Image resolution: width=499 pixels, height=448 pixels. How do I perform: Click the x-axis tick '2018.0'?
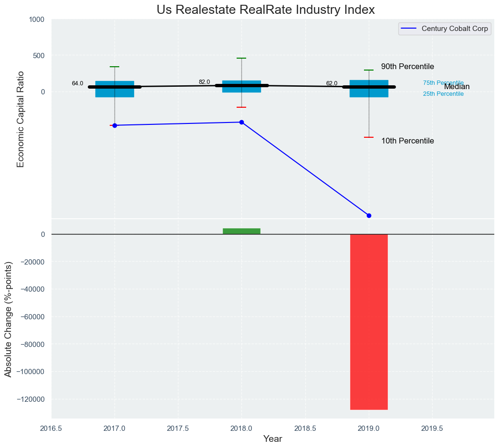241,428
